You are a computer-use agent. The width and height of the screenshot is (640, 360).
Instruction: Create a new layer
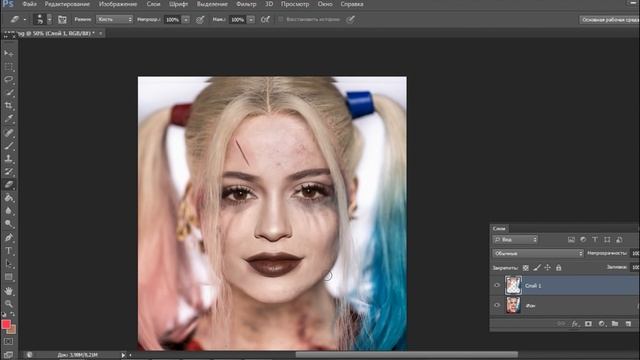(x=628, y=324)
